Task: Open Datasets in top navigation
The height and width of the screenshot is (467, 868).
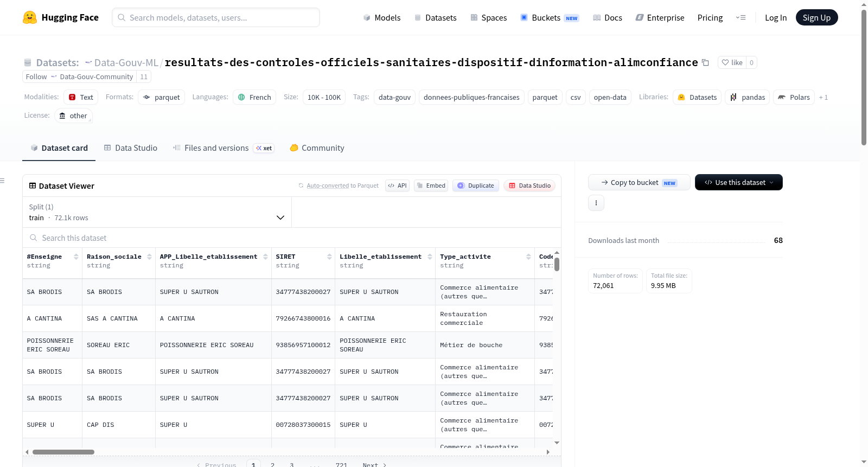Action: pos(435,17)
